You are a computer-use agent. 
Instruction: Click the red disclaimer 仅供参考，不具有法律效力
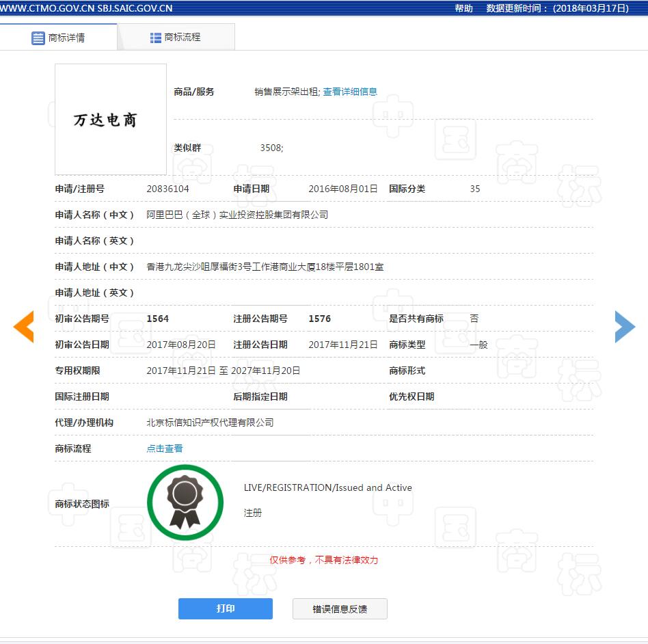(x=323, y=560)
